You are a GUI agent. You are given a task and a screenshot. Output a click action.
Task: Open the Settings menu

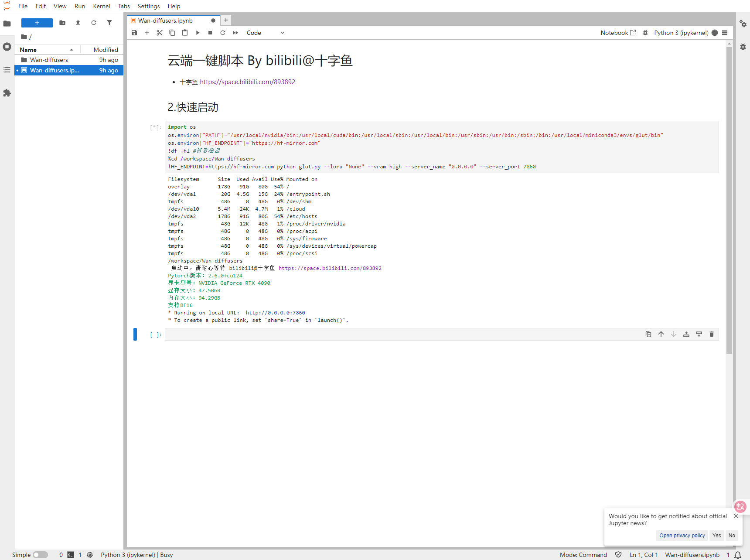(x=148, y=6)
